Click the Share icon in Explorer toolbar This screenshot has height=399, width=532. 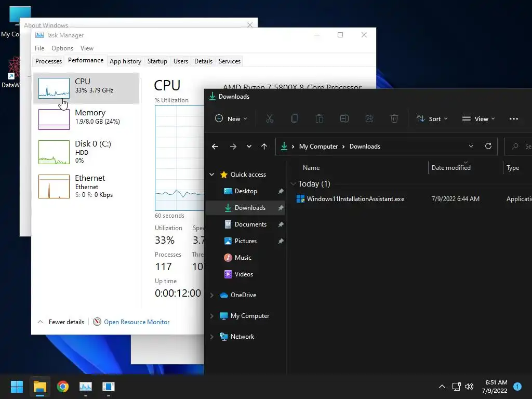click(369, 118)
